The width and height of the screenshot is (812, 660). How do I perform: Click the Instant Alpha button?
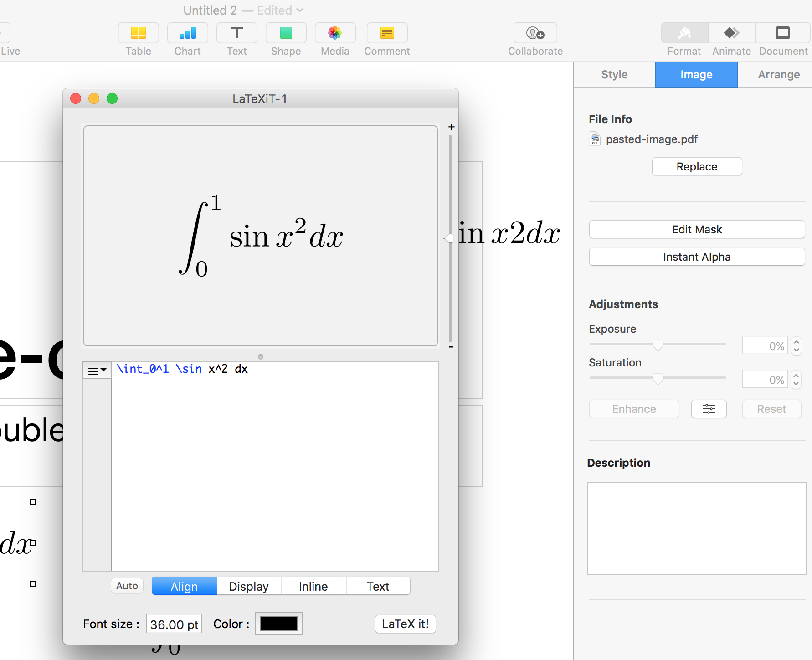[697, 257]
